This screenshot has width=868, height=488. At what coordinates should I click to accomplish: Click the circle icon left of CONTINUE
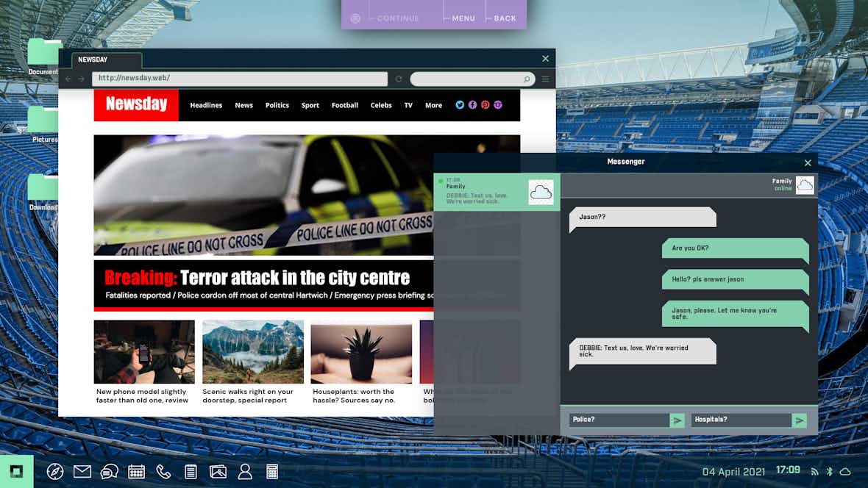[355, 18]
